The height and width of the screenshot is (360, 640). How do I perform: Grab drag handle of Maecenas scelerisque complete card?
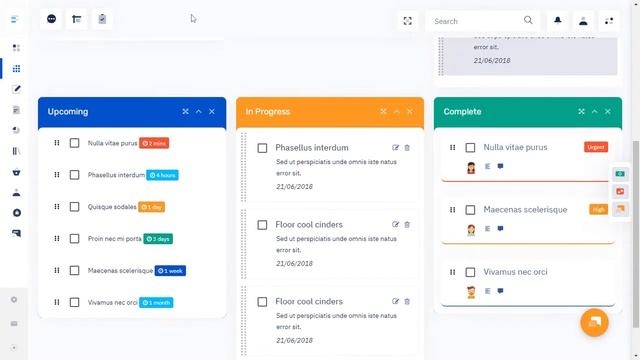(452, 210)
